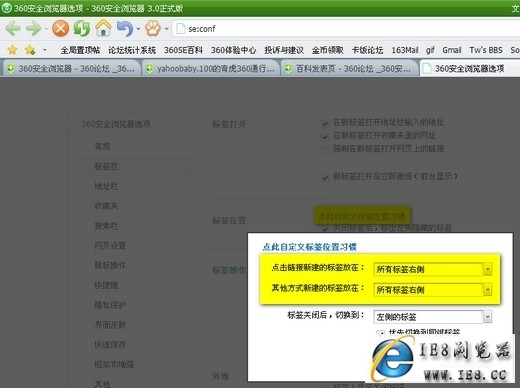Toggle 在新标签打开收藏夹里的网址 checkbox
520x388 pixels.
point(325,137)
